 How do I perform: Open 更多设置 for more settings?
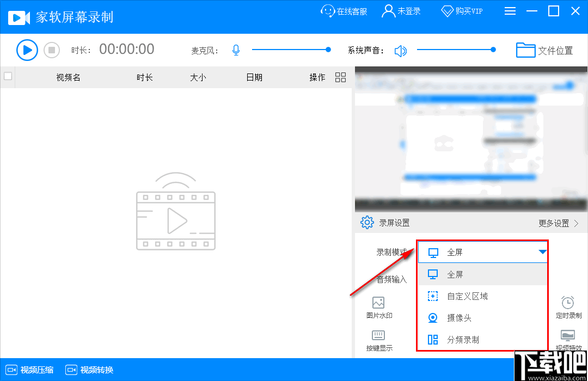tap(555, 223)
